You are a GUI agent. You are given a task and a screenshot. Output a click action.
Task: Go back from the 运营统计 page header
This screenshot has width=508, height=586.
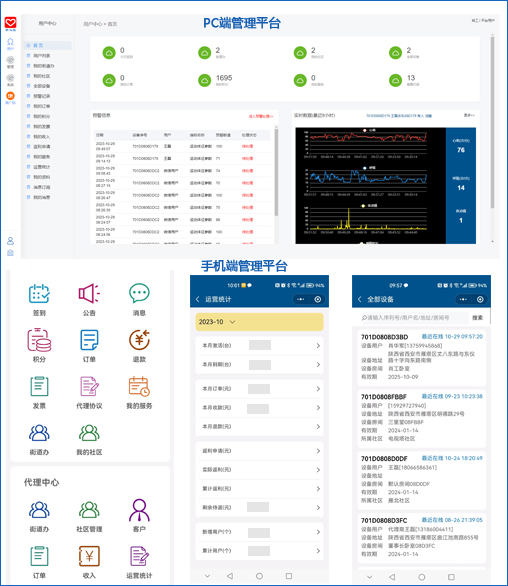[198, 299]
